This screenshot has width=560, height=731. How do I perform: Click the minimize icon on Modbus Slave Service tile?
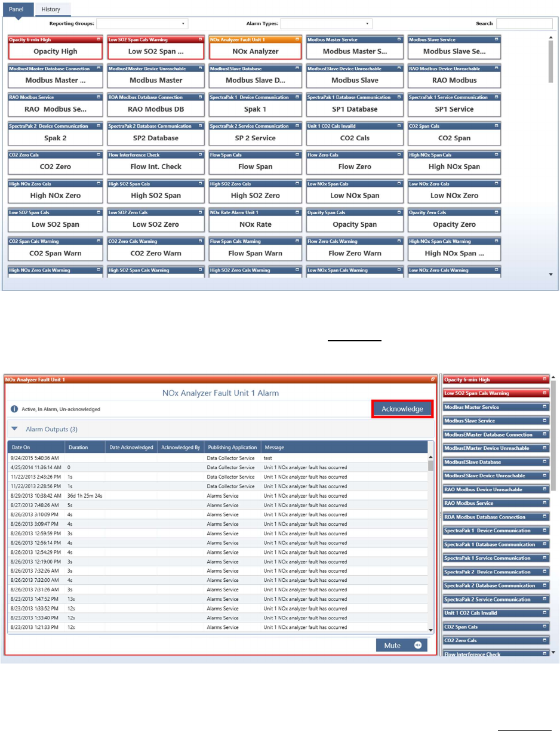[497, 40]
